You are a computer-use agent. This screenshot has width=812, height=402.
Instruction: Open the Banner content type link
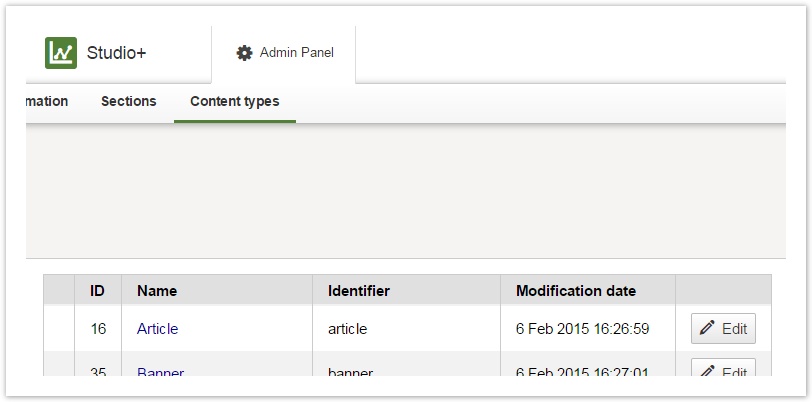pyautogui.click(x=160, y=373)
